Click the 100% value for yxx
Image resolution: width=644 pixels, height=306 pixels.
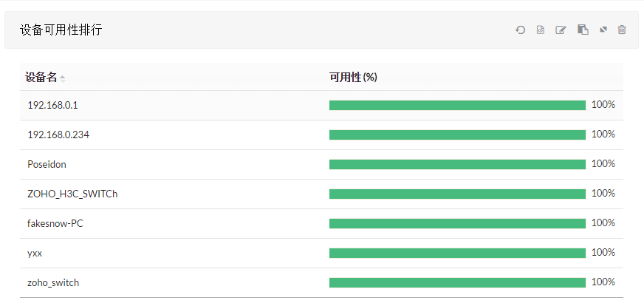pyautogui.click(x=603, y=253)
